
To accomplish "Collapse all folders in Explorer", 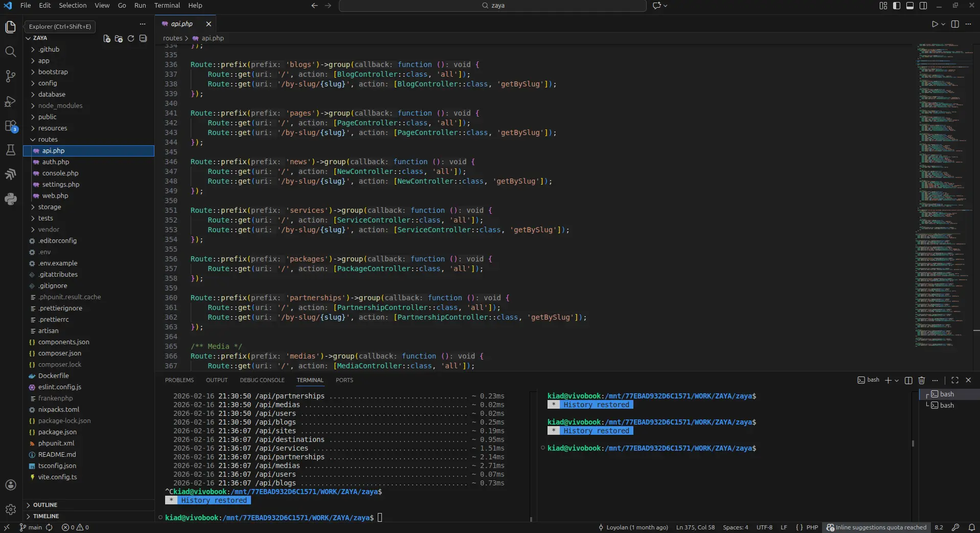I will point(143,38).
